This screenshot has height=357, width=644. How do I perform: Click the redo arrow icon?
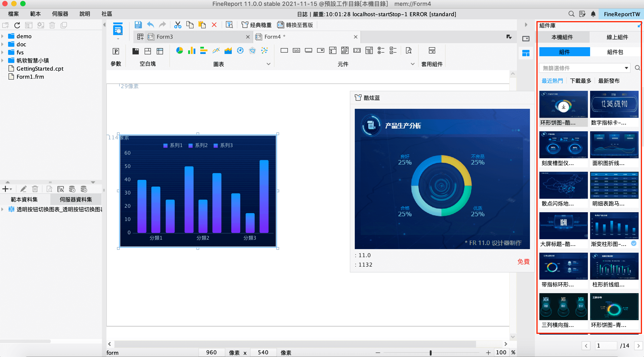coord(163,25)
